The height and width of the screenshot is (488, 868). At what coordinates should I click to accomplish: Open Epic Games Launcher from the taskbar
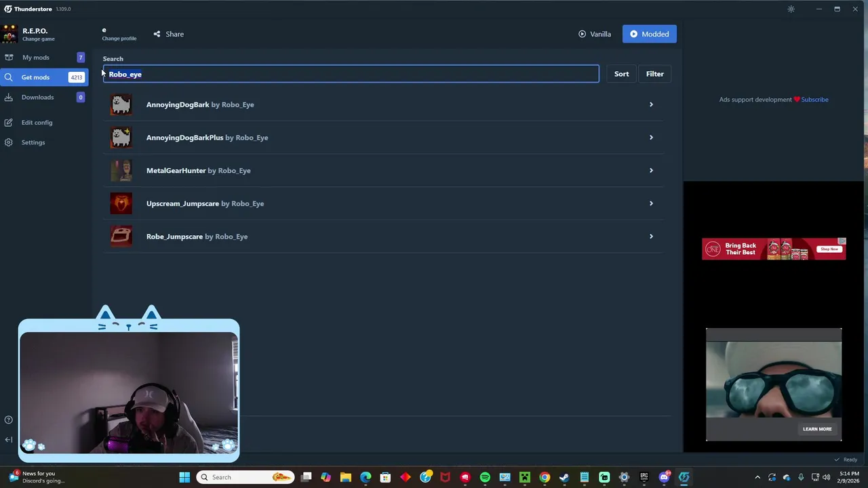coord(644,477)
